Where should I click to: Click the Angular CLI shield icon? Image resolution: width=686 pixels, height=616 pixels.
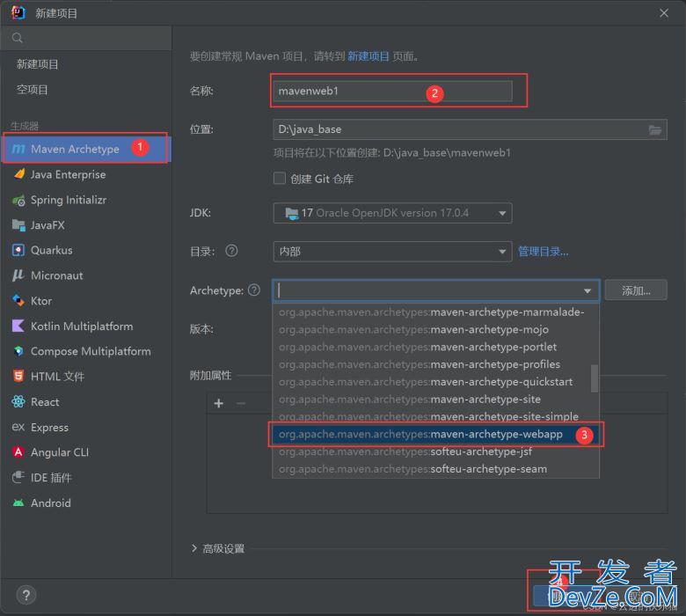(18, 451)
